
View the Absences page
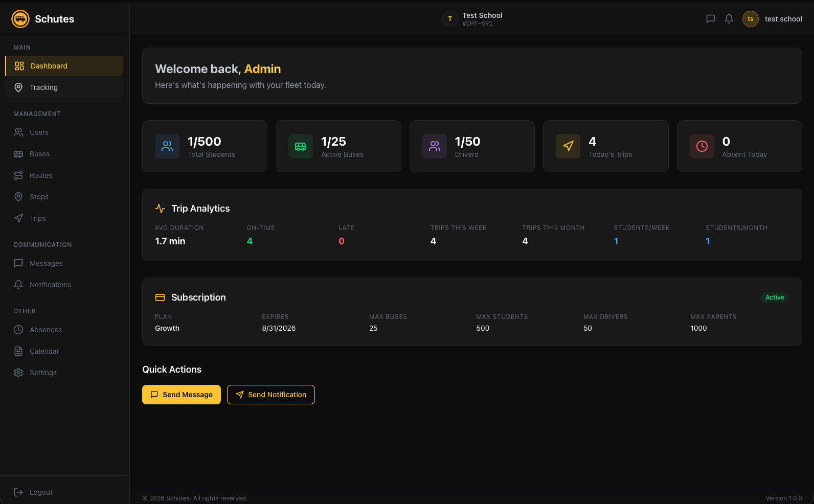(x=64, y=330)
